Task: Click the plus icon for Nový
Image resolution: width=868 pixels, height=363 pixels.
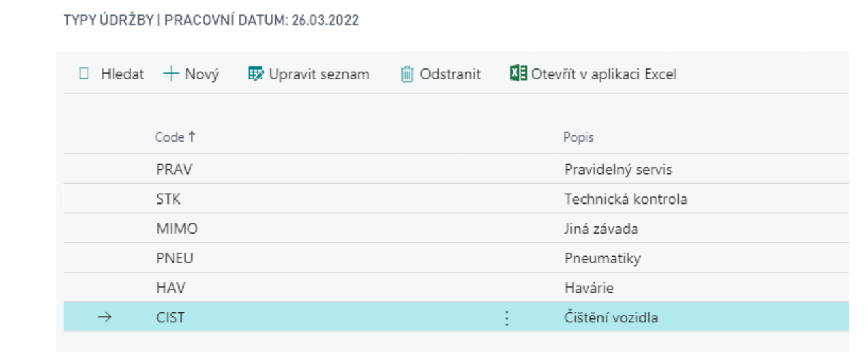Action: pos(170,74)
